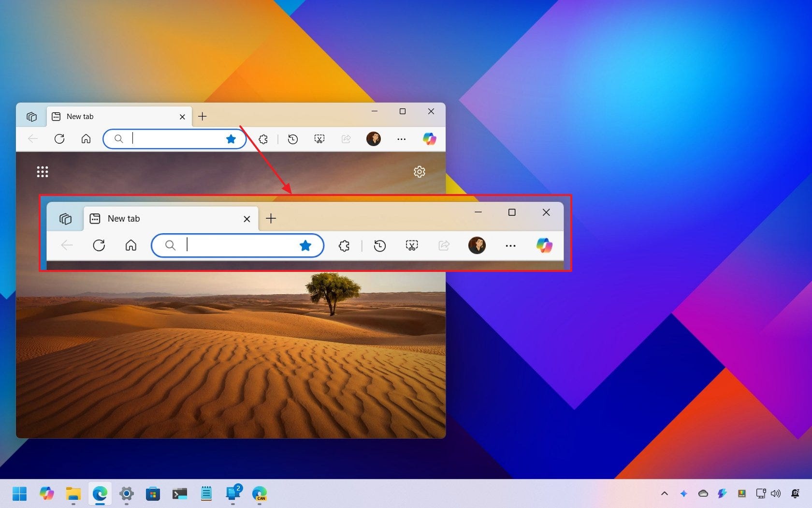
Task: Open File Explorer from the taskbar
Action: pyautogui.click(x=73, y=493)
